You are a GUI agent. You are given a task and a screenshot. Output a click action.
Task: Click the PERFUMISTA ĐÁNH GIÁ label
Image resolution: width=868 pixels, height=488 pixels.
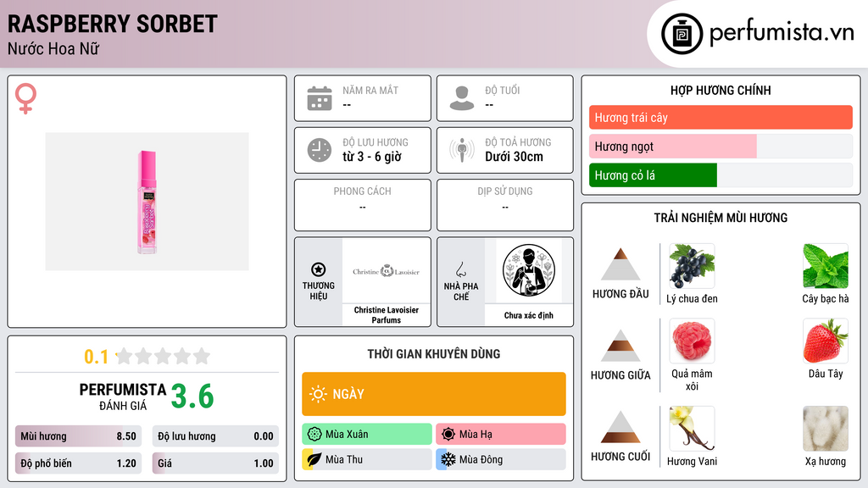point(123,396)
